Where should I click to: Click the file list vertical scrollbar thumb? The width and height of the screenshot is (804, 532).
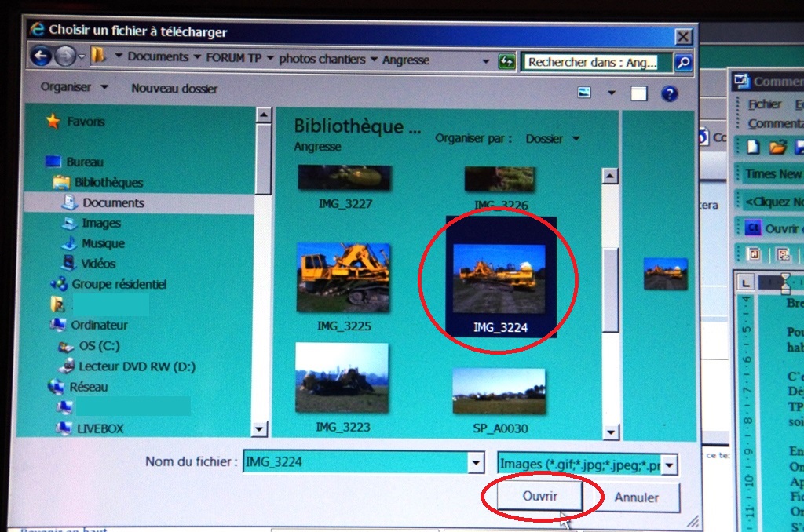point(611,290)
